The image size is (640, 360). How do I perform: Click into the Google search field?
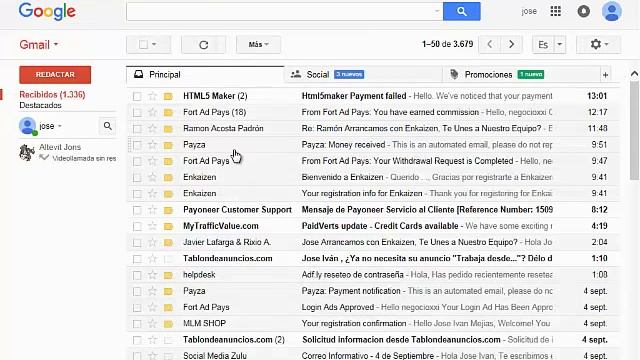click(x=284, y=11)
